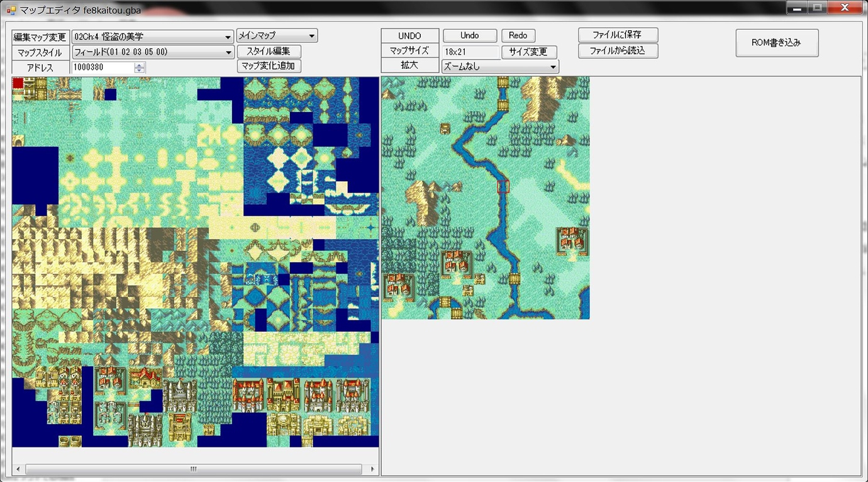The image size is (868, 482).
Task: Click the horizontal scrollbar under the tile palette
Action: coord(192,468)
